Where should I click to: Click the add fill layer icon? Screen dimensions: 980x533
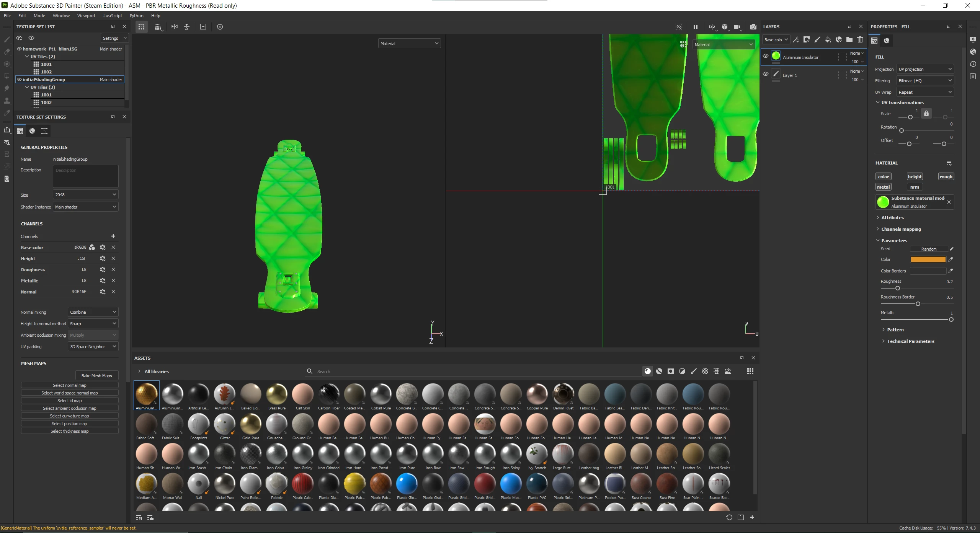click(x=828, y=40)
